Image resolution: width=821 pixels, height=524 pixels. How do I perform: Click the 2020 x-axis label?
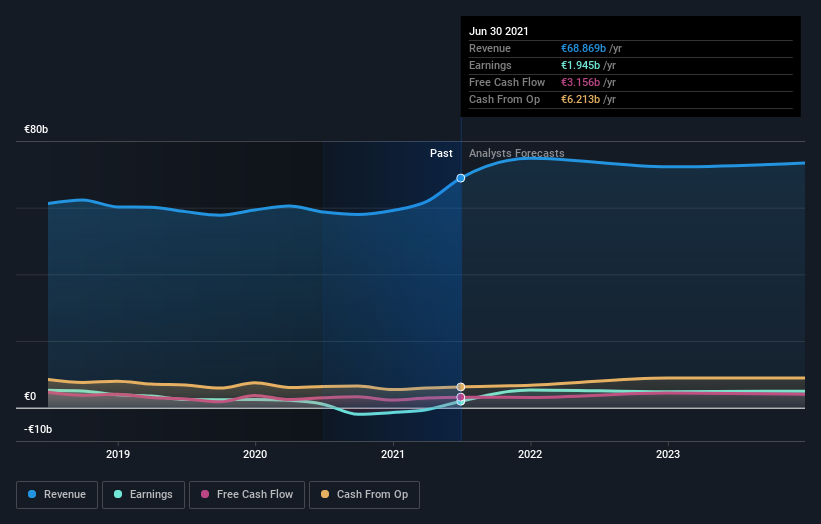tap(255, 454)
